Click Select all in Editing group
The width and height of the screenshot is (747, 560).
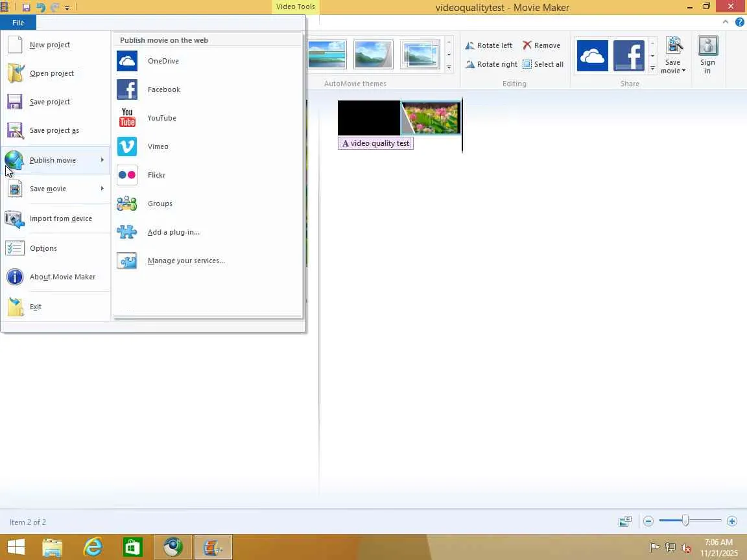(x=543, y=64)
